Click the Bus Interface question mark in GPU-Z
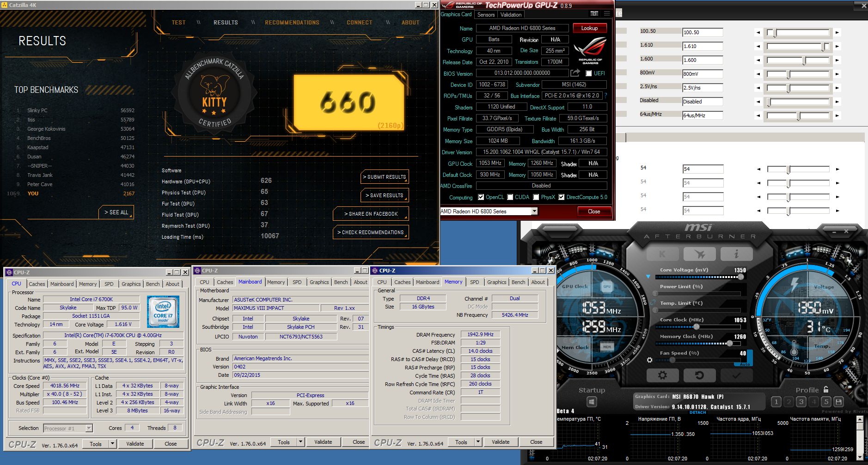 (605, 96)
